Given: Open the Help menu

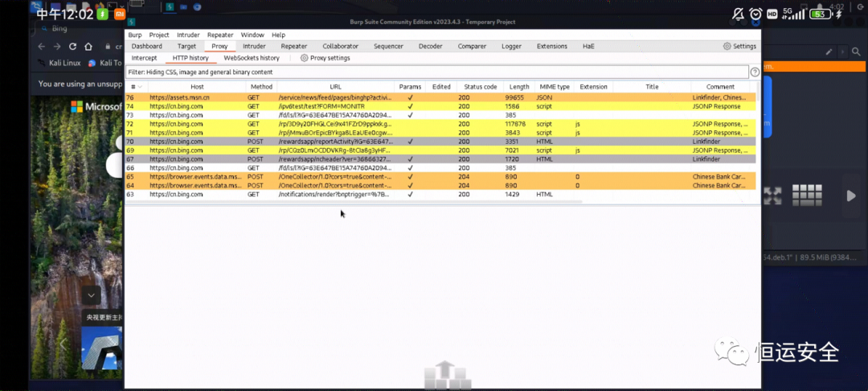Looking at the screenshot, I should (278, 35).
